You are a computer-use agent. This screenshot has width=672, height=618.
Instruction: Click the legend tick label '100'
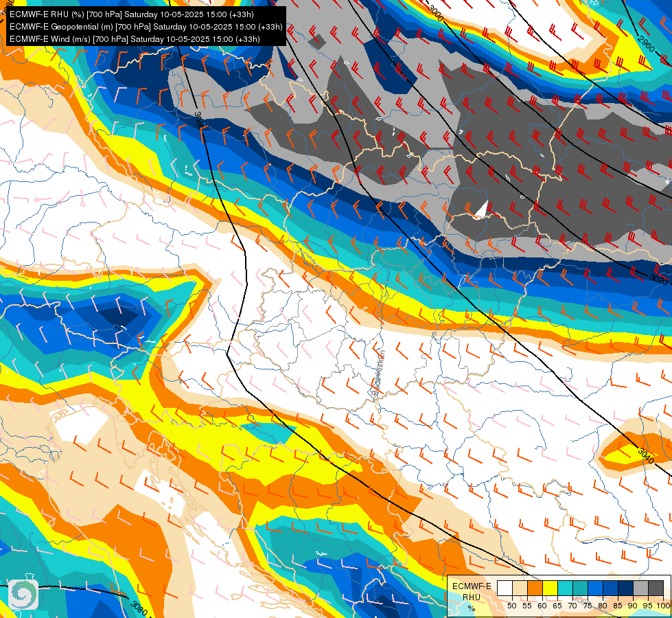click(x=663, y=606)
